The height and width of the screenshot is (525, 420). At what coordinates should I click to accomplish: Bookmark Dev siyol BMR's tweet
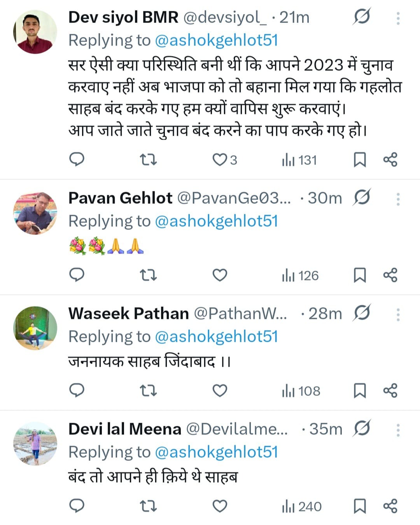pyautogui.click(x=360, y=160)
